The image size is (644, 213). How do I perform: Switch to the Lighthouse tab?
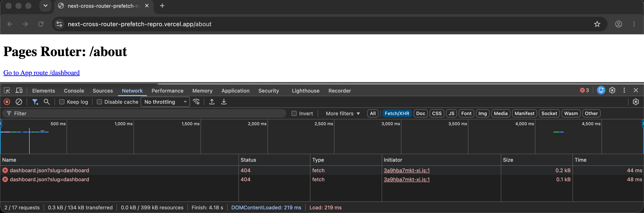coord(305,91)
